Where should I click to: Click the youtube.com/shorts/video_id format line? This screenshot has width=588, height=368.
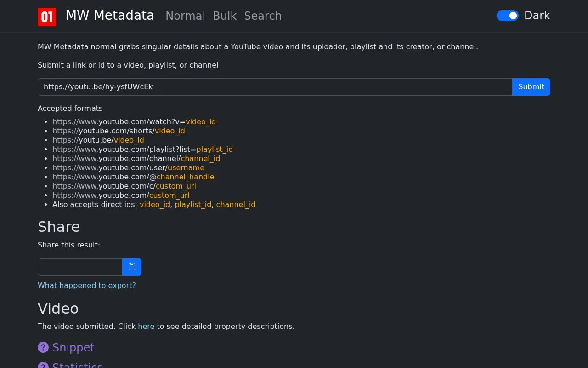click(119, 131)
